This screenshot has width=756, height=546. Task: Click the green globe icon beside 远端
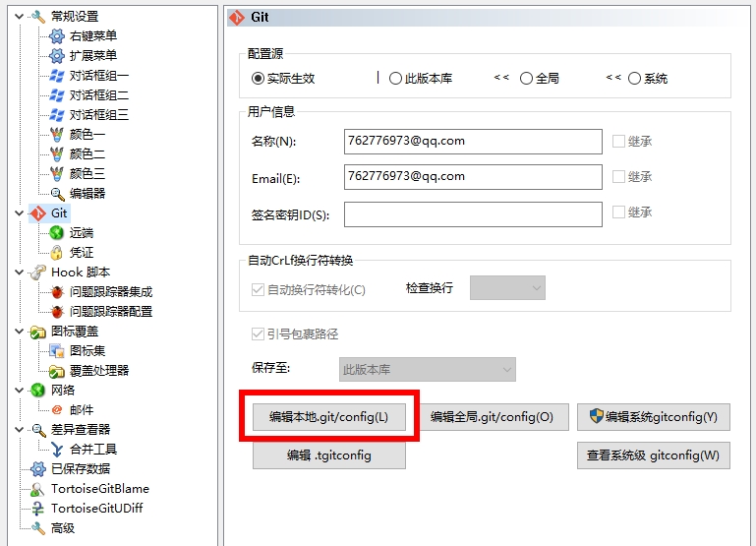(x=56, y=233)
